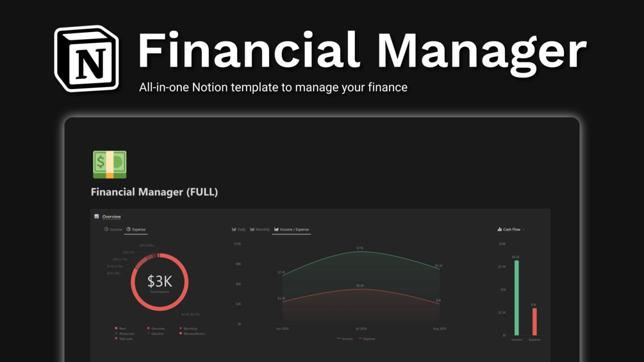Click the $11K income peak label
644x362 pixels.
tap(359, 248)
